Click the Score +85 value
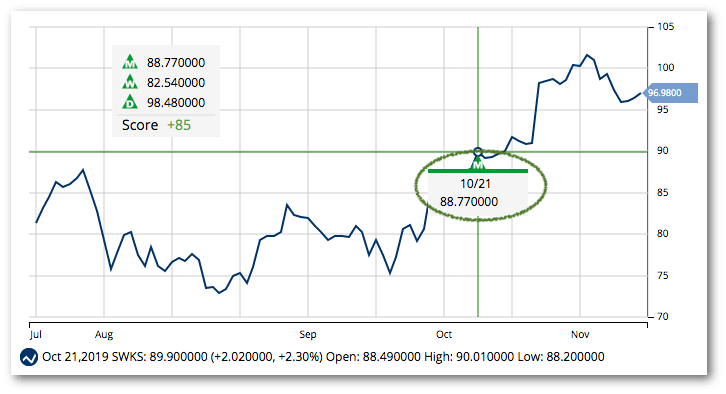 (179, 125)
